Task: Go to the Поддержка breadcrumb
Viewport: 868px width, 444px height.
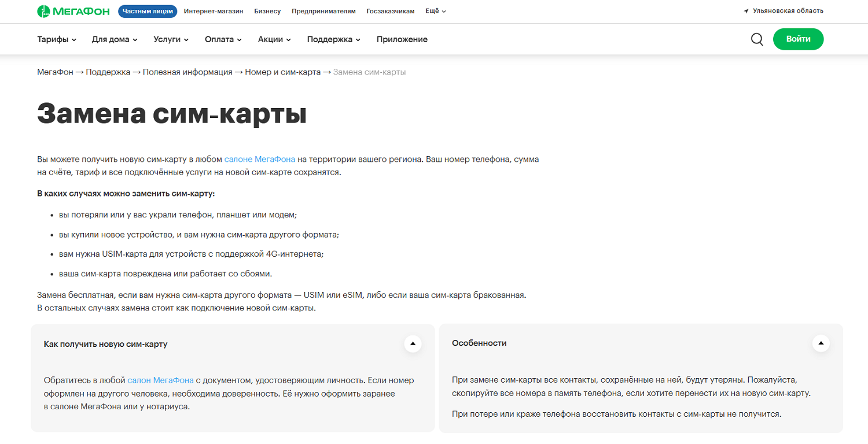Action: click(108, 72)
